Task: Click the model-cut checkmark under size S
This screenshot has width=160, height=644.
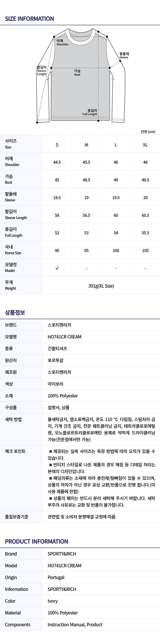Action: tap(57, 268)
